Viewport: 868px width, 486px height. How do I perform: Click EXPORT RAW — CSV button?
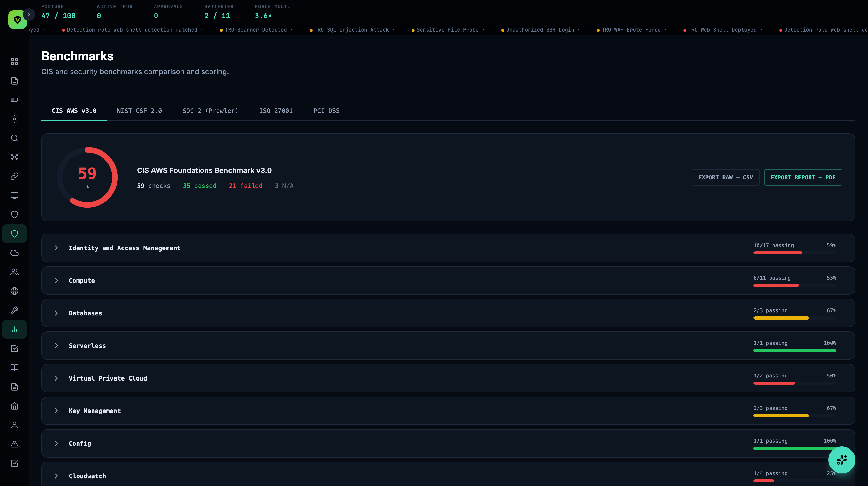point(726,177)
